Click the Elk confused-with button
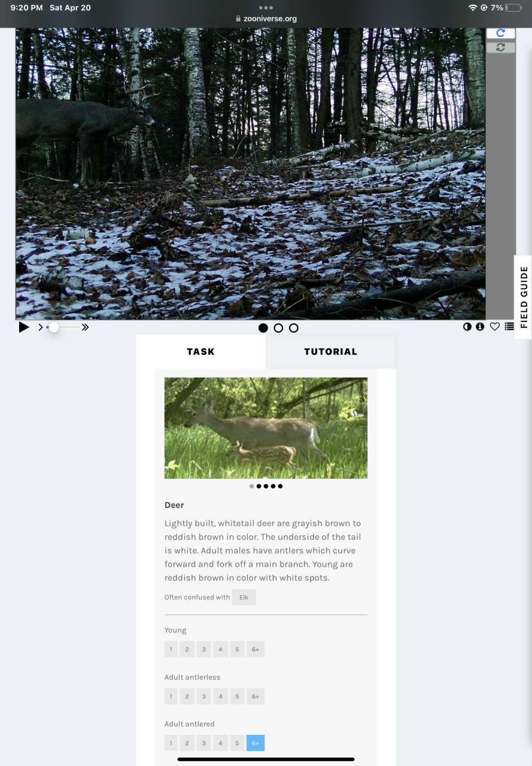This screenshot has height=766, width=532. coord(244,597)
